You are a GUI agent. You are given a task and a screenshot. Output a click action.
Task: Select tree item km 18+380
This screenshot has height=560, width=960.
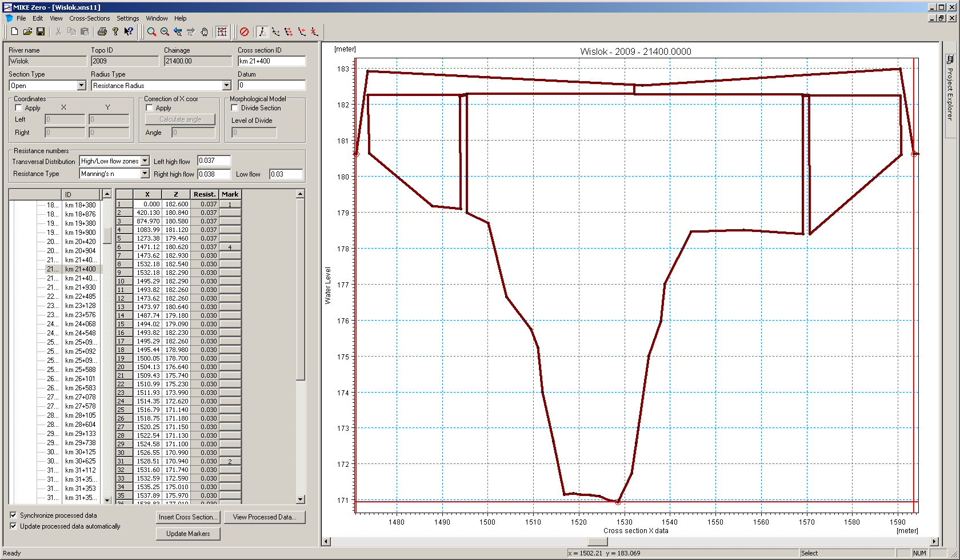click(80, 205)
